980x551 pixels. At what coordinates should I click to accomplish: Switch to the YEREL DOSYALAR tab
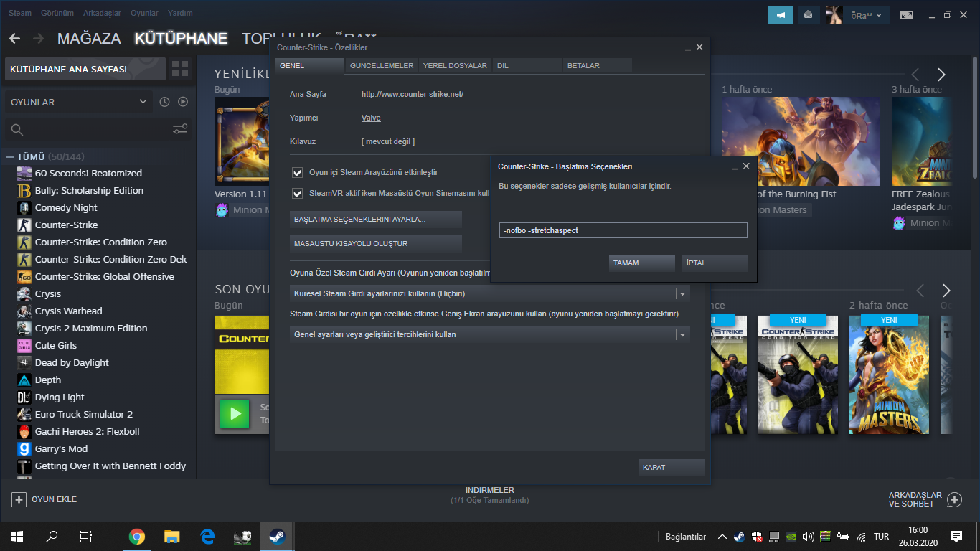(x=455, y=65)
